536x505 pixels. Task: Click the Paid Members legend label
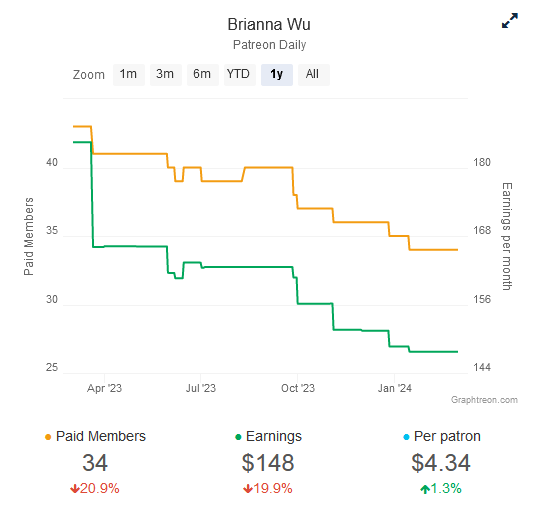pyautogui.click(x=101, y=437)
